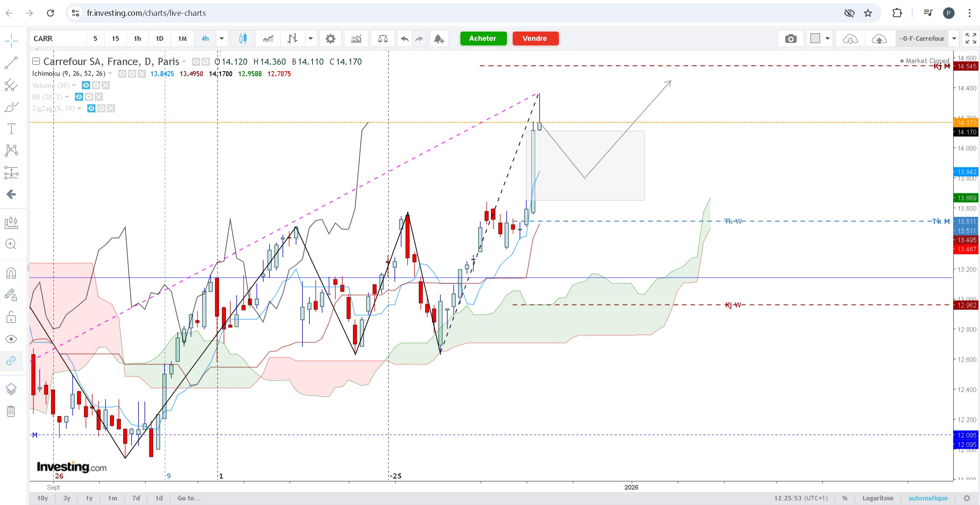The height and width of the screenshot is (505, 980).
Task: Open chart properties gear at bottom right
Action: click(967, 498)
